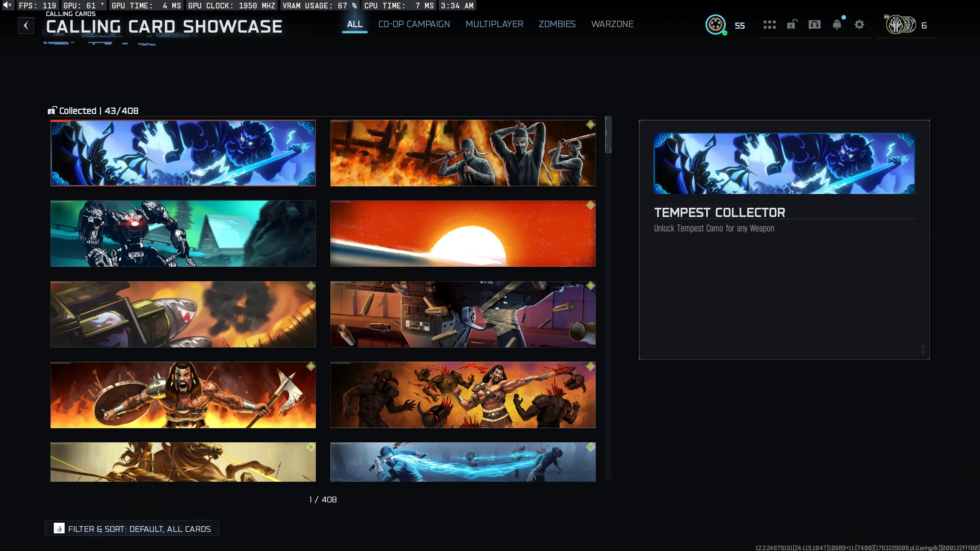This screenshot has height=551, width=980.
Task: Select the barbarian with axe card
Action: [x=183, y=395]
